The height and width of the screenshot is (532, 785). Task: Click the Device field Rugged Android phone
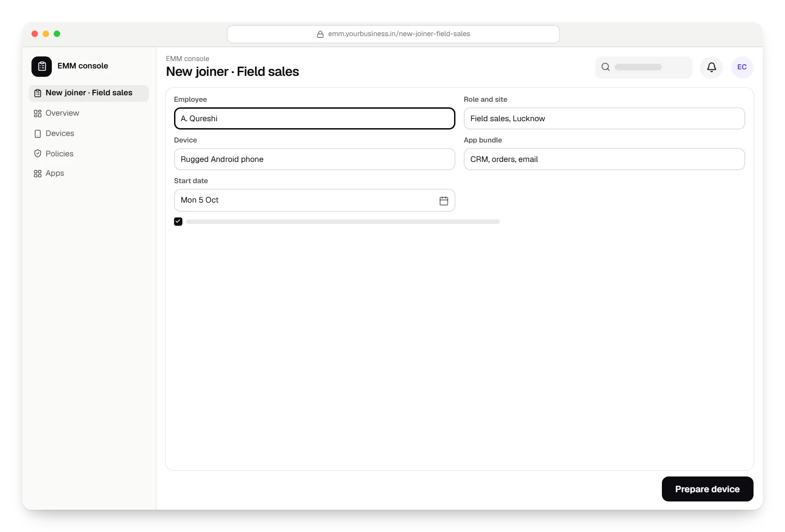click(315, 159)
